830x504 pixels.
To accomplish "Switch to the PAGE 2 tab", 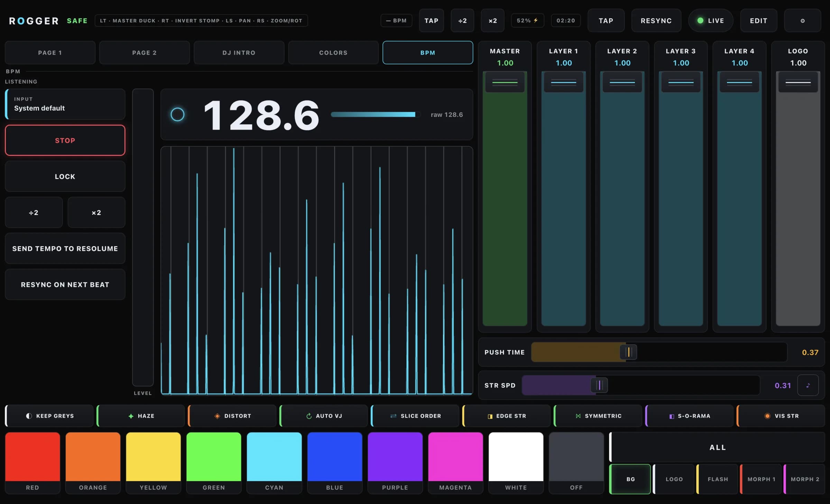I will 145,53.
